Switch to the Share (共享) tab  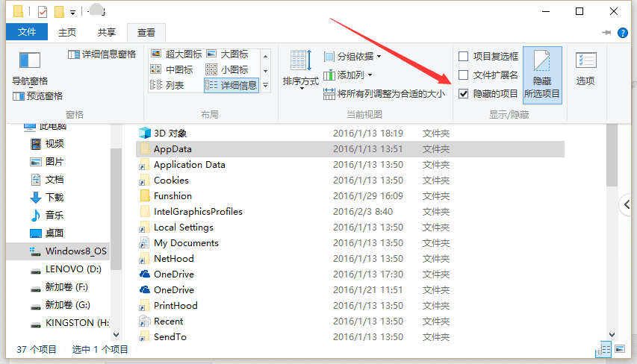tap(107, 33)
